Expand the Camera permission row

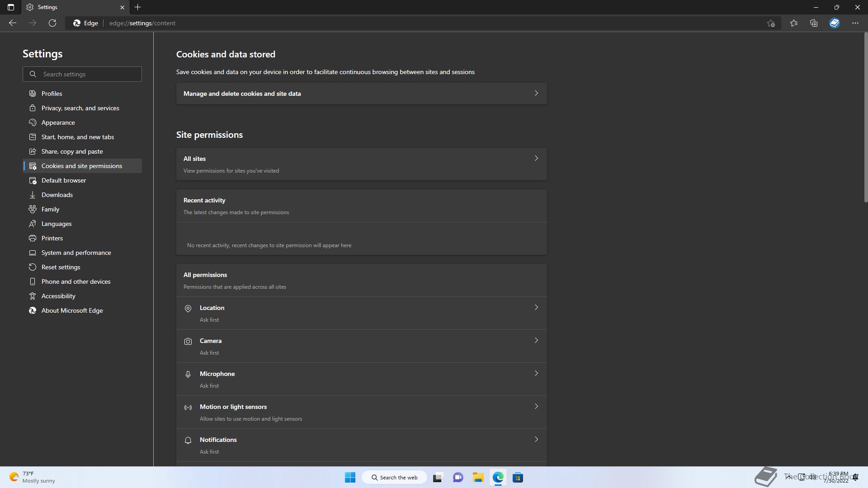coord(361,346)
